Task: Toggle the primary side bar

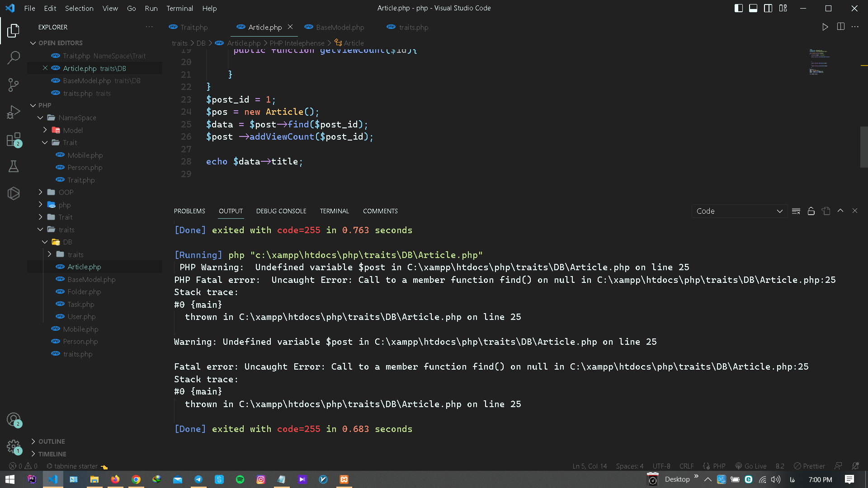Action: coord(739,8)
